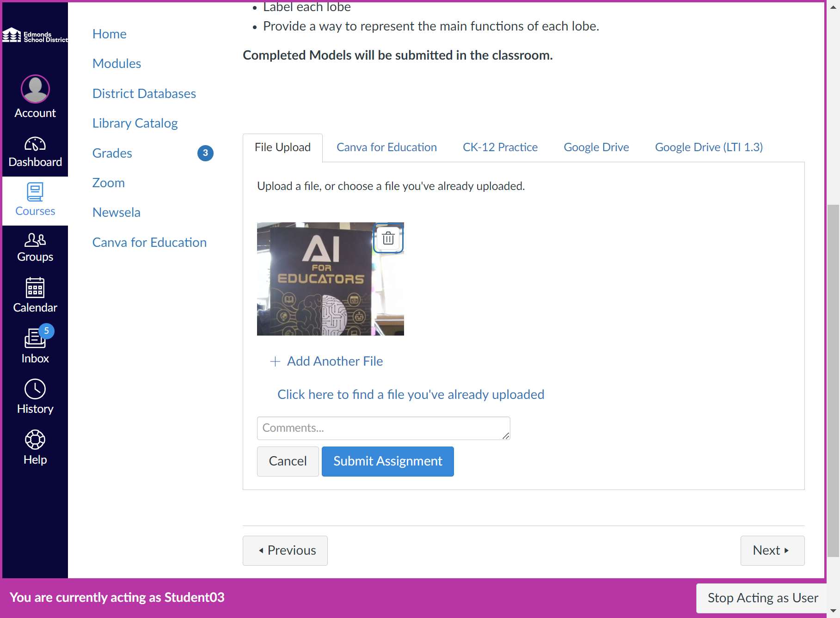Select the CK-12 Practice tab
The height and width of the screenshot is (618, 840).
click(500, 147)
